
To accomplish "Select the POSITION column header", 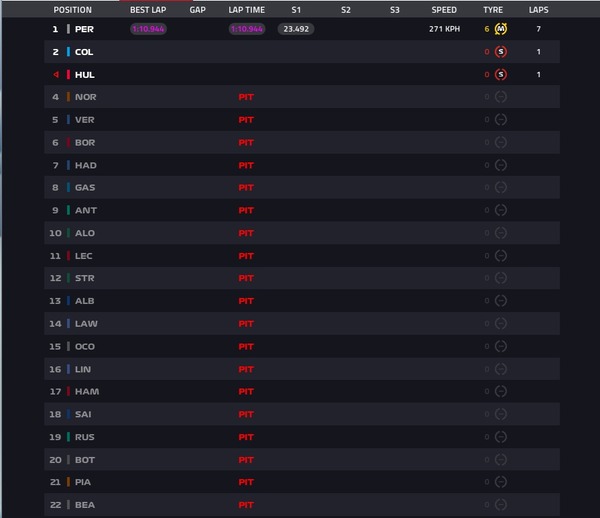I will [72, 10].
